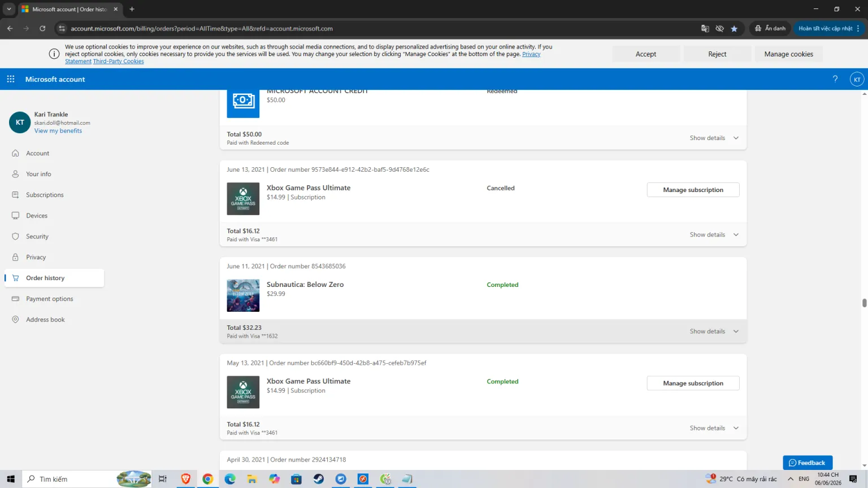Screen dimensions: 868x488
Task: Open the Windows Start menu
Action: coord(11,479)
